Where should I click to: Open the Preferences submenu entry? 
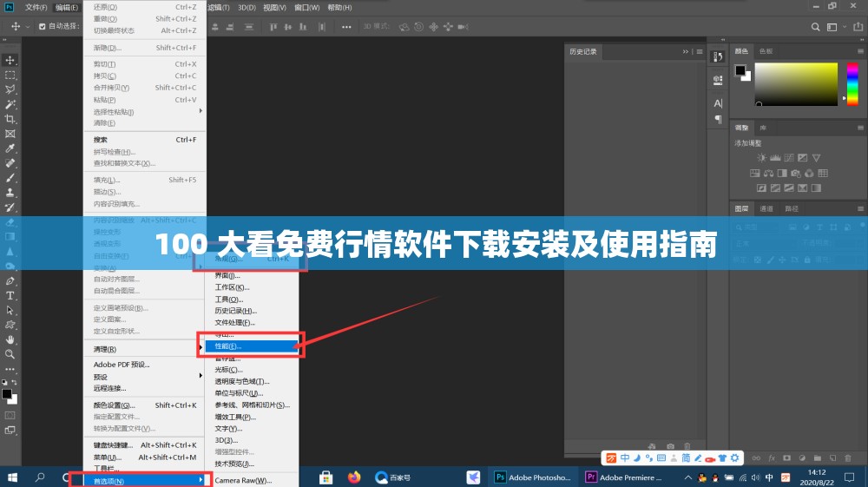click(x=142, y=480)
